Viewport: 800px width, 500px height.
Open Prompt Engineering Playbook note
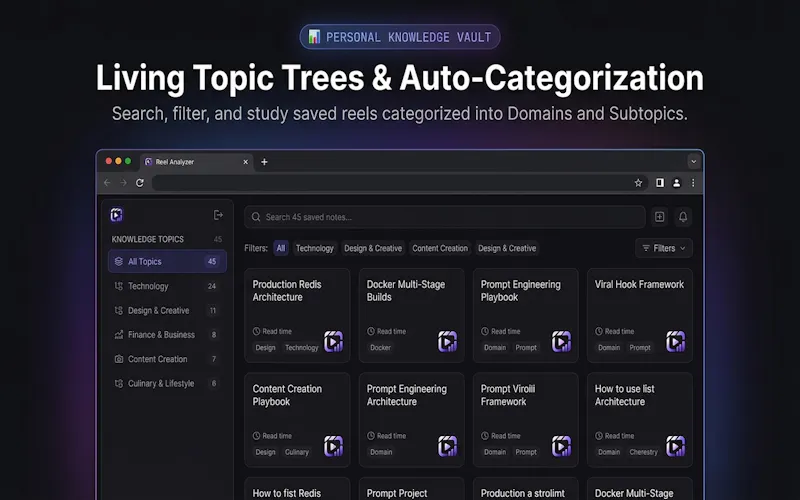pyautogui.click(x=526, y=315)
